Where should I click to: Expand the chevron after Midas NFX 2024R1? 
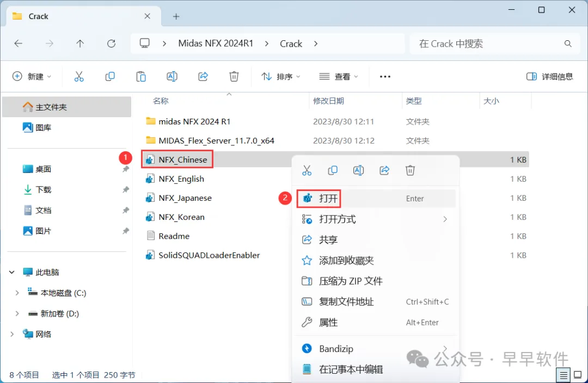267,44
